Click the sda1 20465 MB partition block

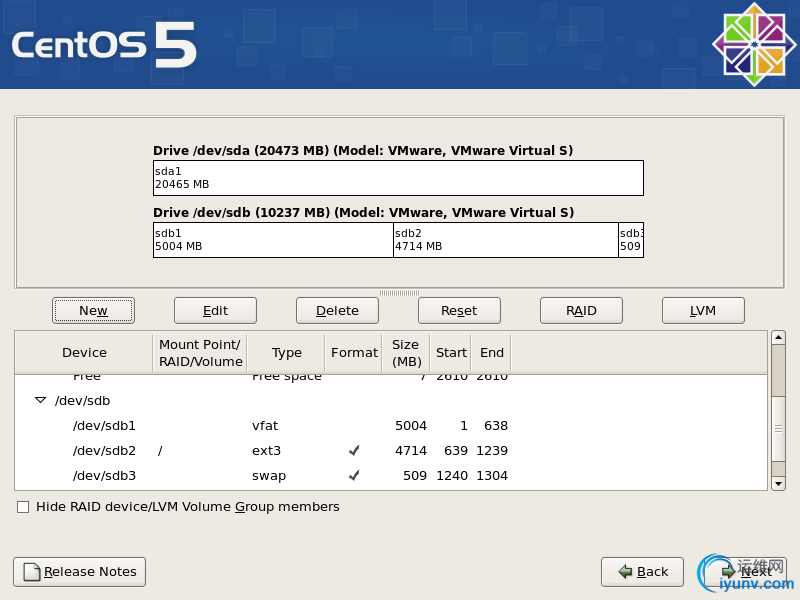point(398,178)
